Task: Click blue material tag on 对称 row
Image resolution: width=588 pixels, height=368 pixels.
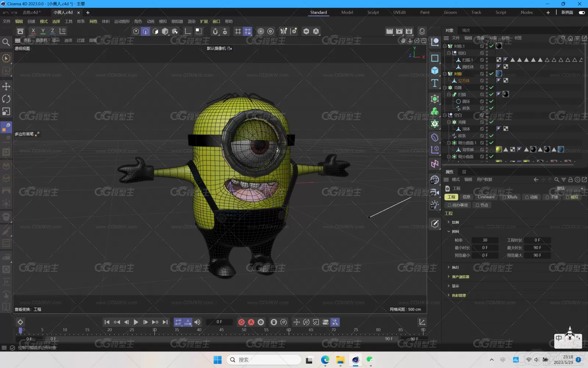Action: tap(499, 74)
